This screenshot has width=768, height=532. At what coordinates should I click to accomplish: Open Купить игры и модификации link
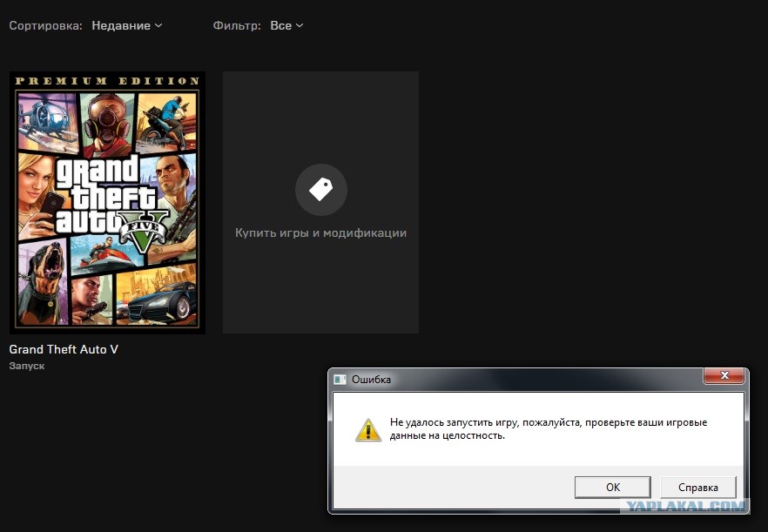click(x=320, y=232)
